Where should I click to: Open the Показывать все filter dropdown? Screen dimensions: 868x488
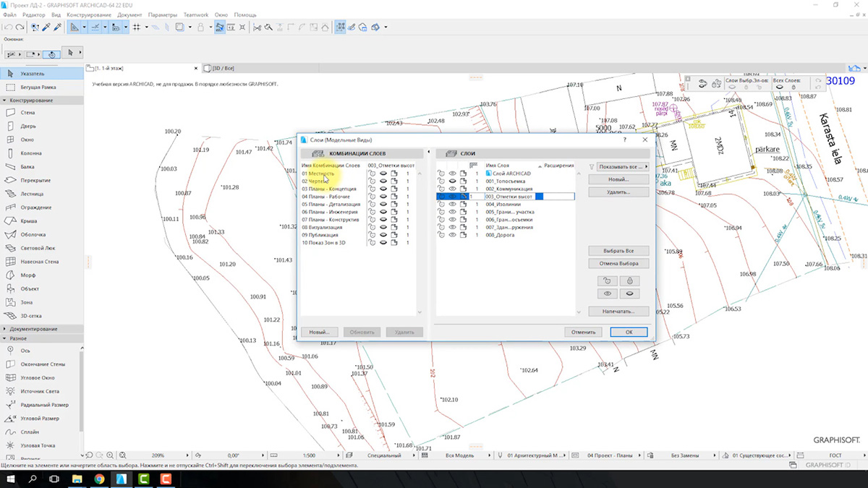pos(618,166)
